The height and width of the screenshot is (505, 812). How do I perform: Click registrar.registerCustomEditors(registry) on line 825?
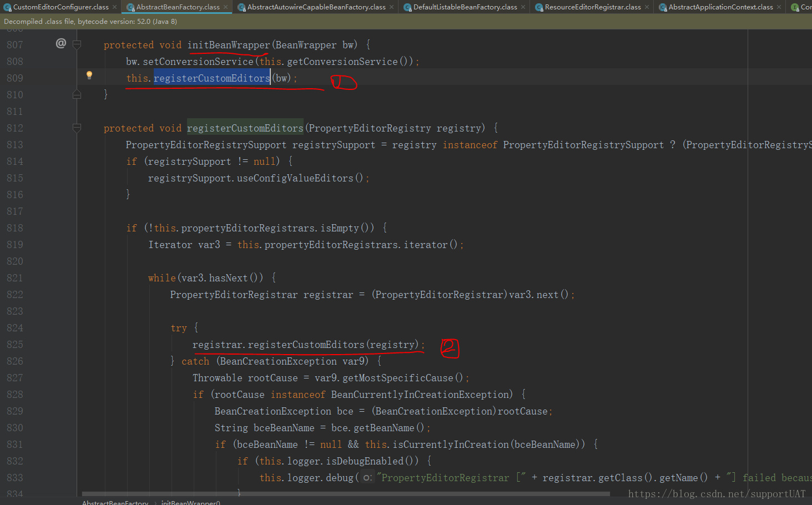pos(306,345)
